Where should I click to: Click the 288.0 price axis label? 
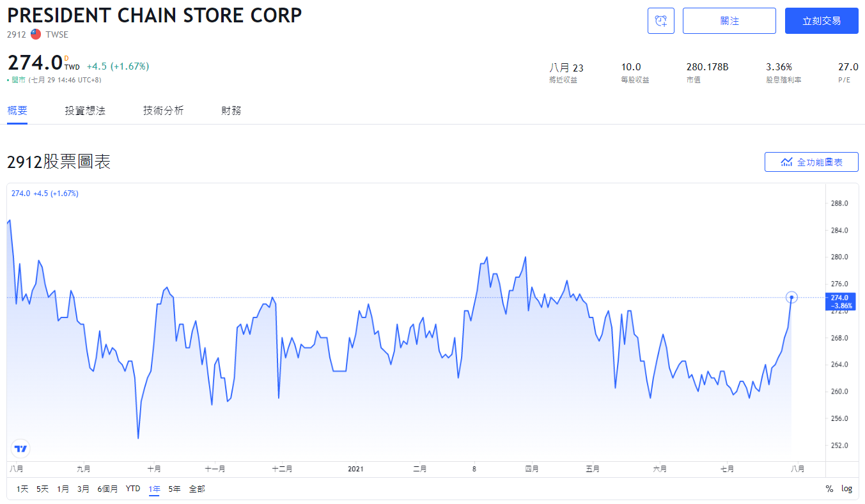(x=839, y=203)
